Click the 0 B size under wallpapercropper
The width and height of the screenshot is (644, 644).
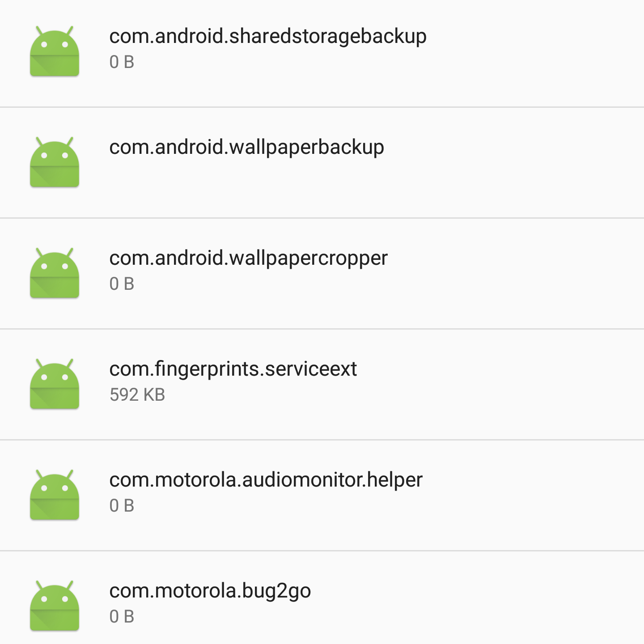point(122,284)
